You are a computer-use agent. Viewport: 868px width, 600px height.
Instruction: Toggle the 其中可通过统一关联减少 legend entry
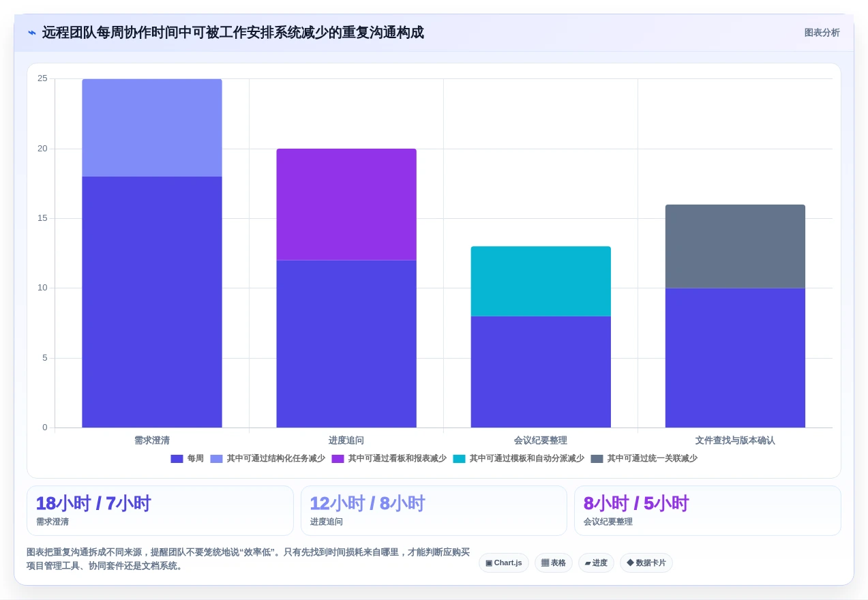[644, 459]
